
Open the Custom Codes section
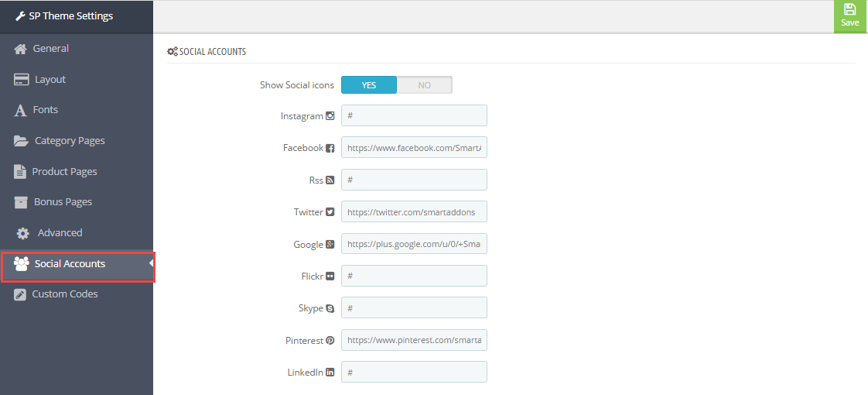click(x=77, y=295)
